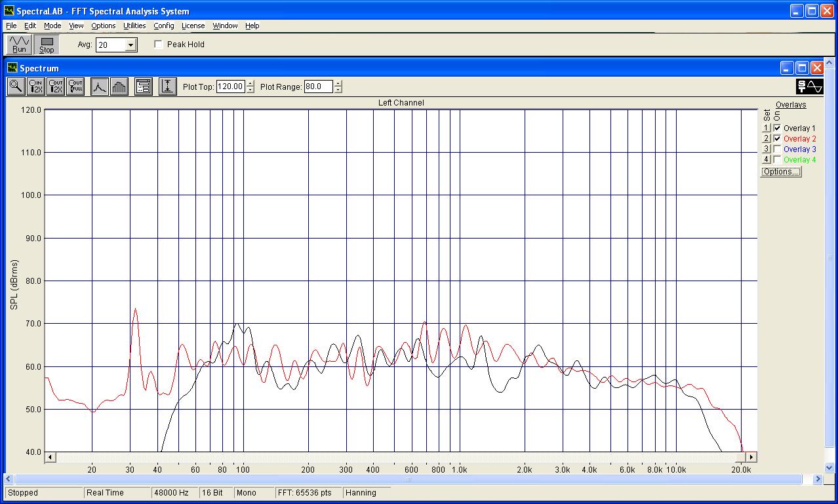Switch to line graph plot style
The image size is (838, 504).
click(100, 87)
